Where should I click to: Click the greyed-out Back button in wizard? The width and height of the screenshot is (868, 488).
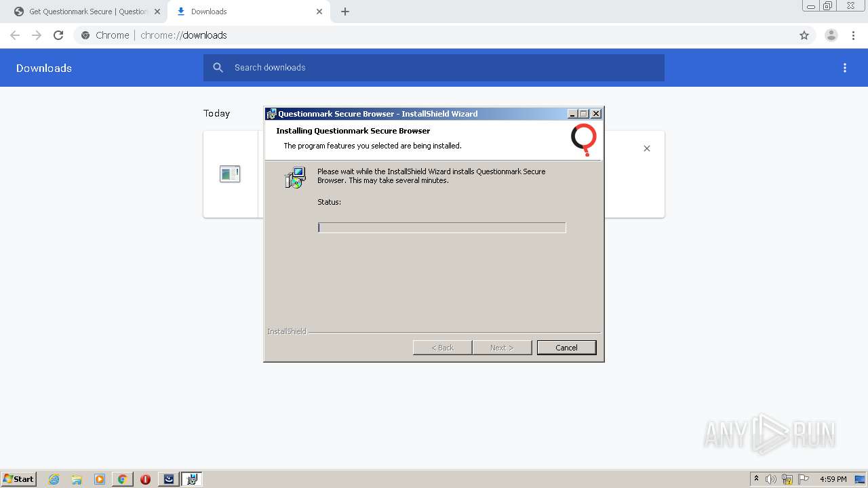point(442,348)
